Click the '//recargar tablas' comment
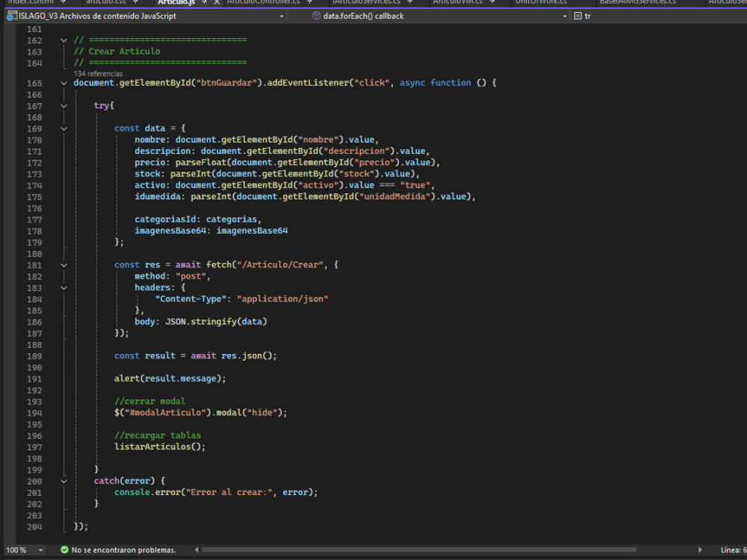Screen dimensions: 747x560 pos(158,435)
